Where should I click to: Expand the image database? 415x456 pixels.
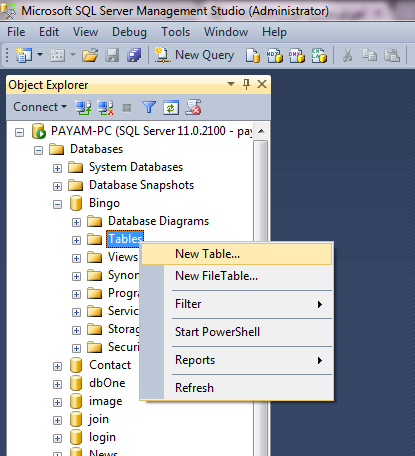pos(57,402)
